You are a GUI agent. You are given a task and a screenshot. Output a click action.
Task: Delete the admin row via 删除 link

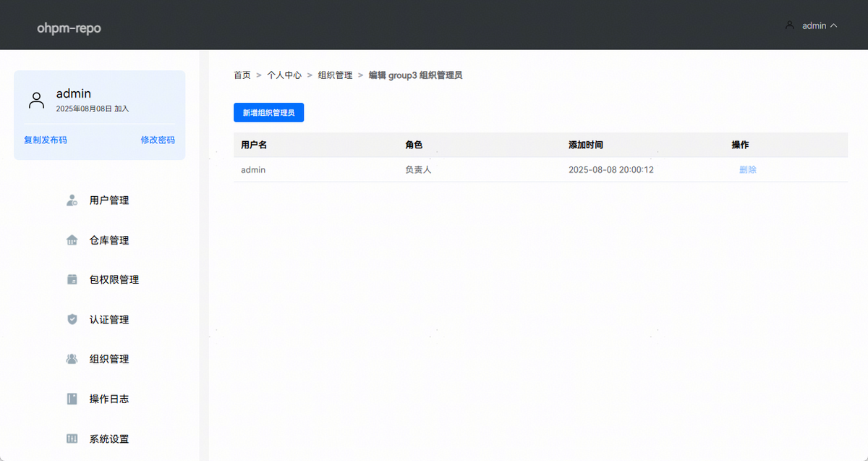coord(747,169)
